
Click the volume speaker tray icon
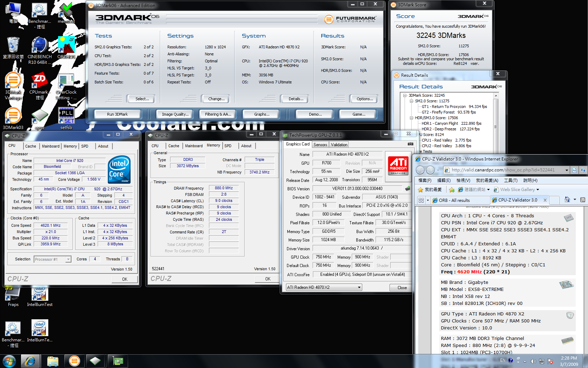point(533,361)
